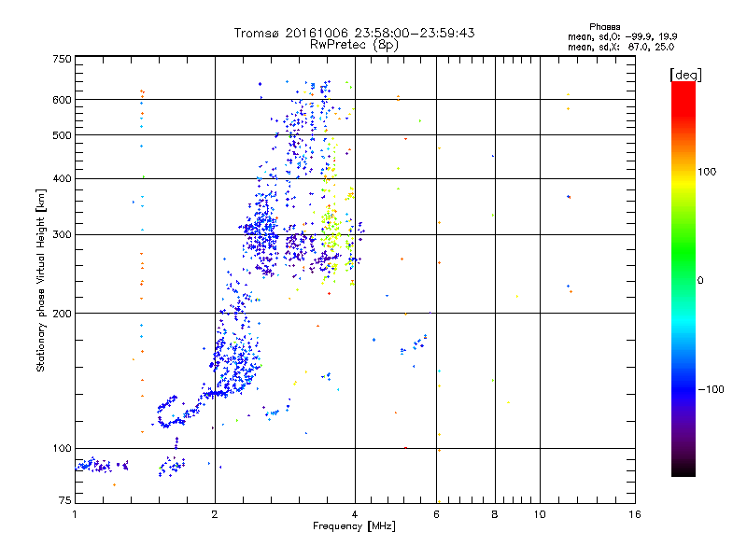The height and width of the screenshot is (560, 747).
Task: Click the black bottom of the colorbar
Action: pyautogui.click(x=684, y=470)
